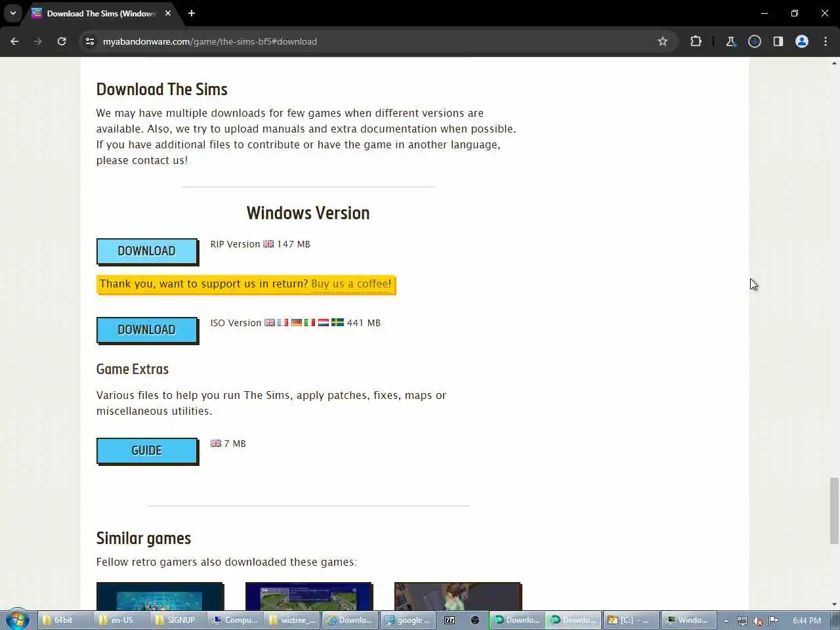Open the Windows Start orb
840x630 pixels.
point(18,619)
